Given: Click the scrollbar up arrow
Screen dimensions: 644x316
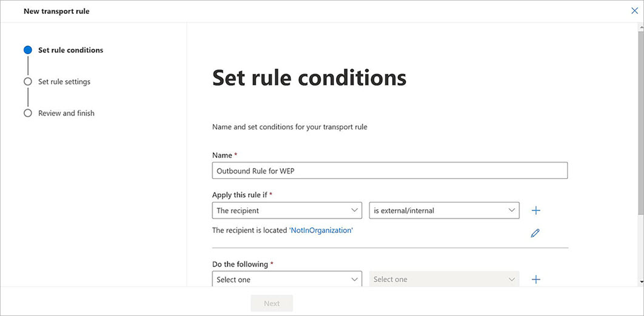Looking at the screenshot, I should point(640,27).
